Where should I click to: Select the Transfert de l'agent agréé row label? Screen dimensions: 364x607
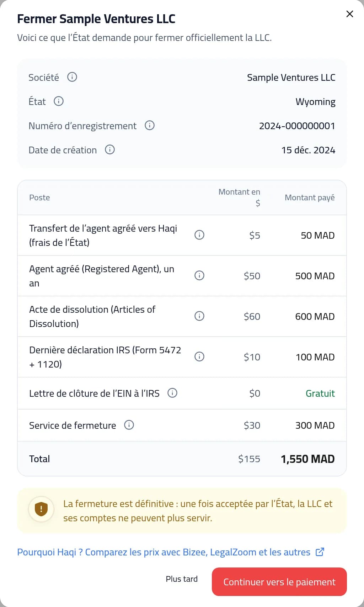(103, 235)
